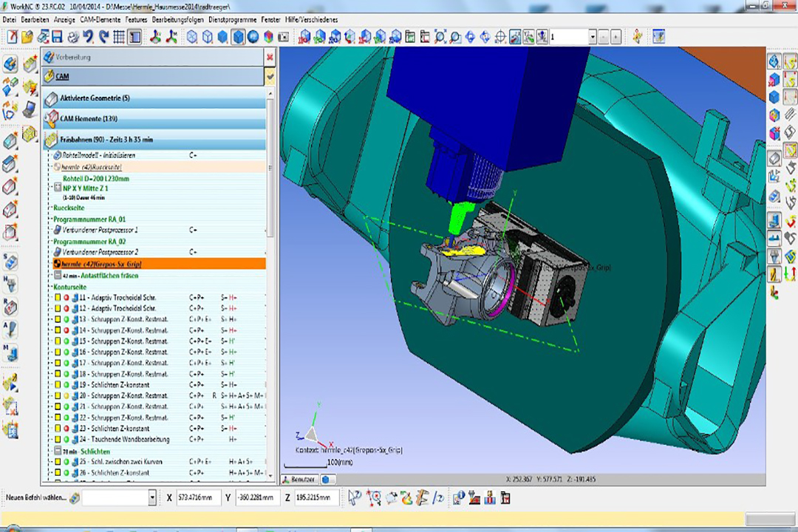Click the CAM section pencil icon
The height and width of the screenshot is (532, 798).
49,76
